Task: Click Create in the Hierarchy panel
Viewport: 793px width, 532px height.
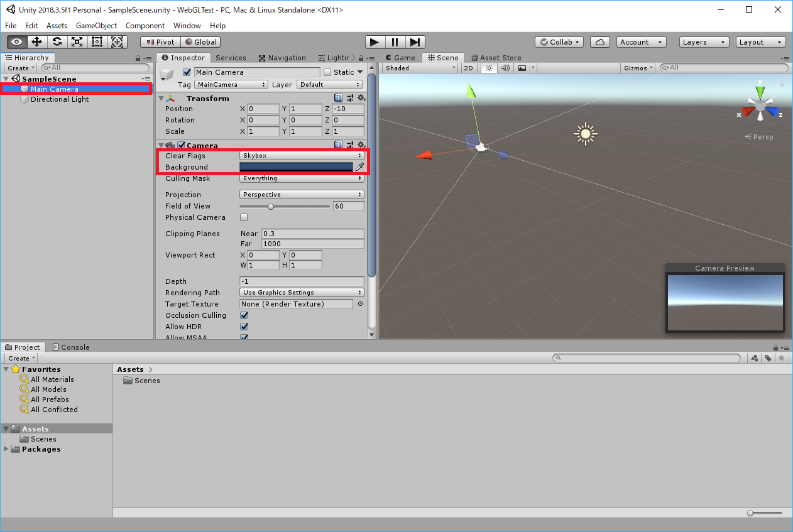Action: 21,68
